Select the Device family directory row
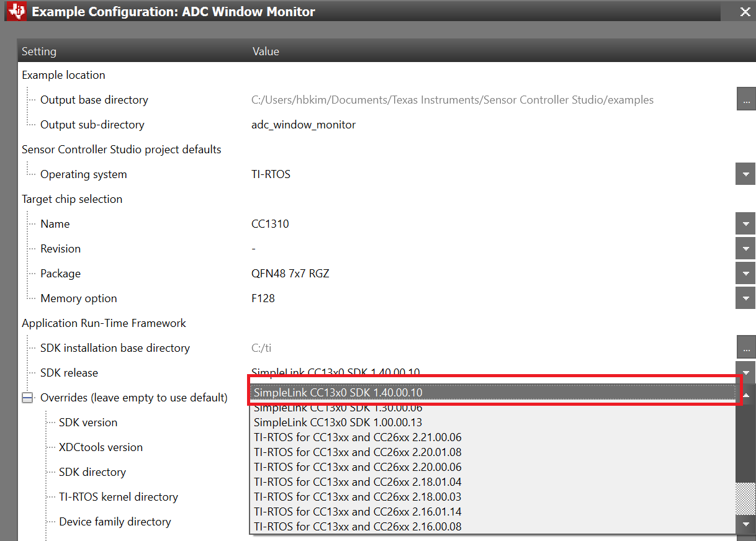Screen dimensions: 756x541 [115, 522]
